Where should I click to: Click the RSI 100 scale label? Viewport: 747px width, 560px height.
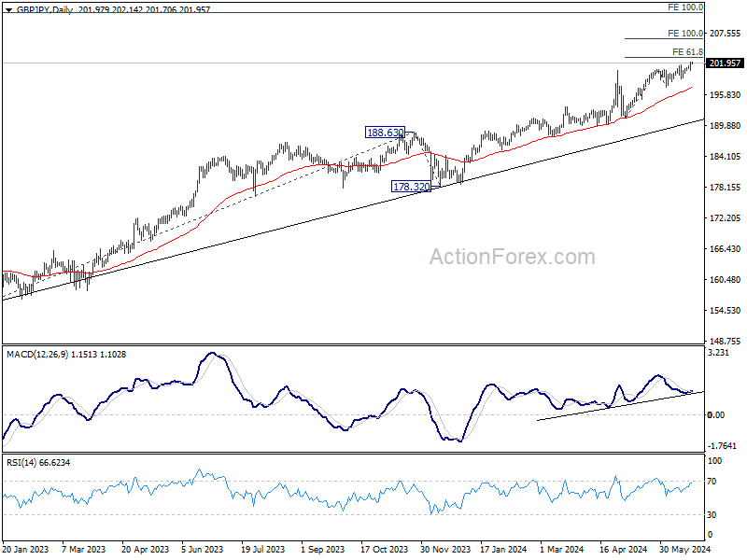pyautogui.click(x=714, y=461)
